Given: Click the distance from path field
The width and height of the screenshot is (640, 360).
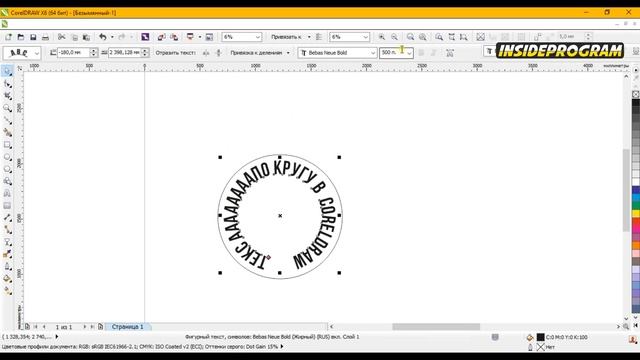Looking at the screenshot, I should click(73, 53).
